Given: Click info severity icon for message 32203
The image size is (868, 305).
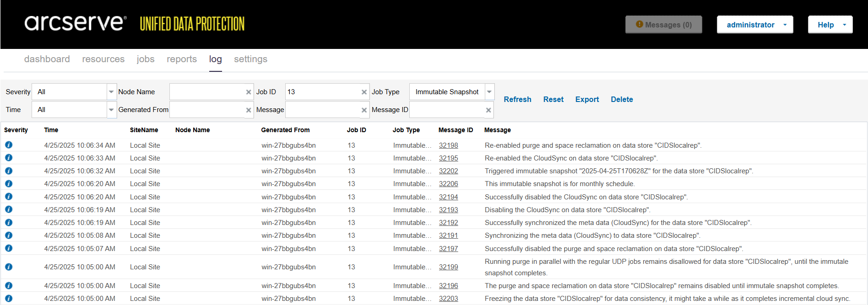Looking at the screenshot, I should pyautogui.click(x=9, y=298).
